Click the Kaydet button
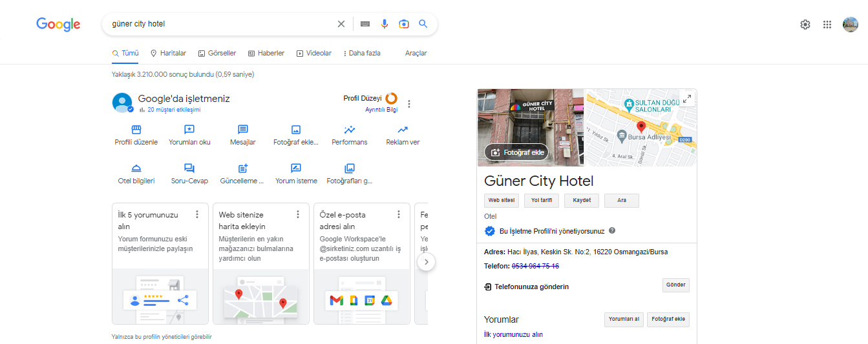 tap(582, 201)
